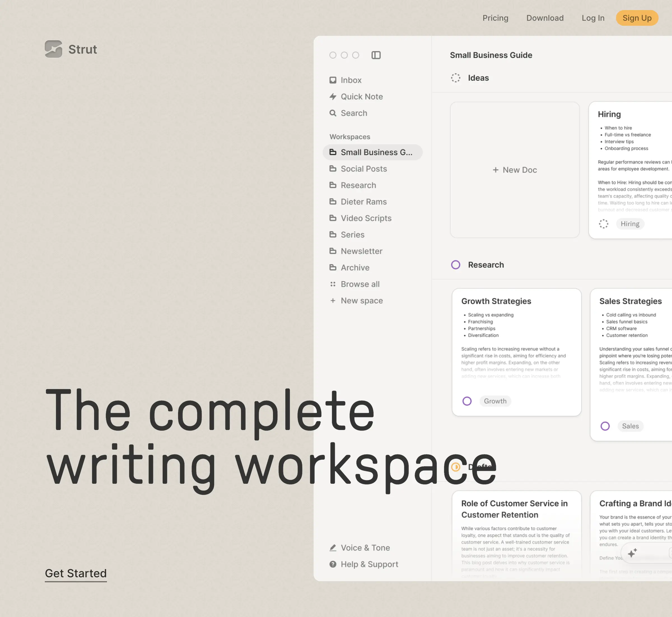Create a New Doc card
The width and height of the screenshot is (672, 617).
[x=514, y=170]
